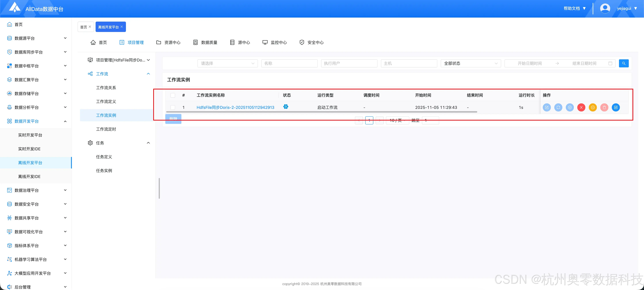The width and height of the screenshot is (644, 290).
Task: Open the 10/页 page size dropdown
Action: click(397, 120)
